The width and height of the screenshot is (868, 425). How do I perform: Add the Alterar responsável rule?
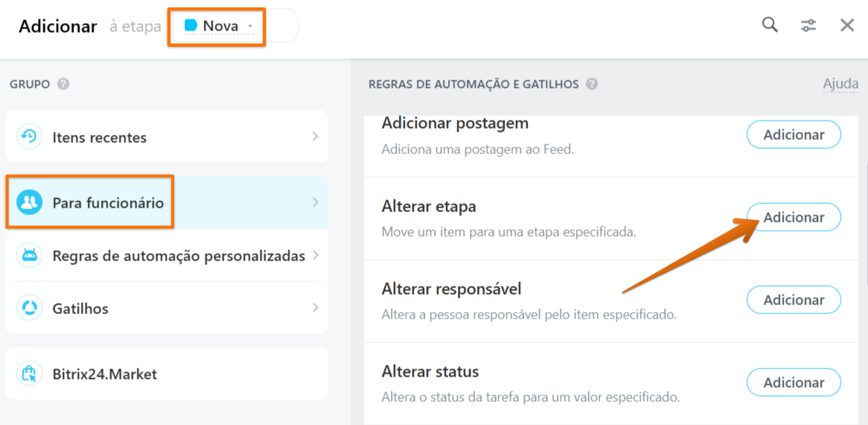point(794,300)
